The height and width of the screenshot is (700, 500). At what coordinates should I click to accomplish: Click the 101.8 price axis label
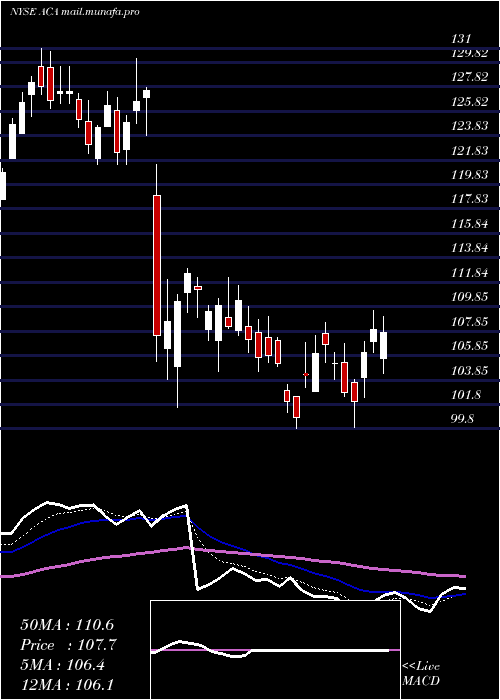(467, 394)
